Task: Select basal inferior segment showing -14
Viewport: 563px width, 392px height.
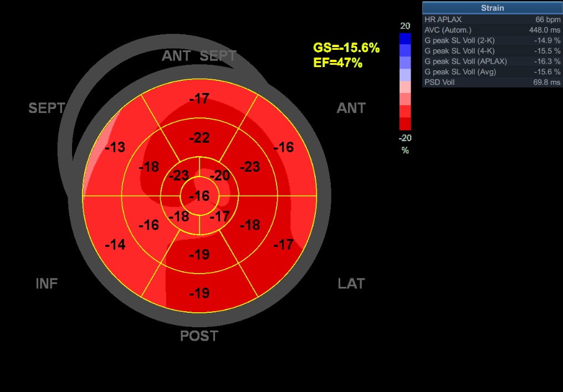Action: pos(115,245)
